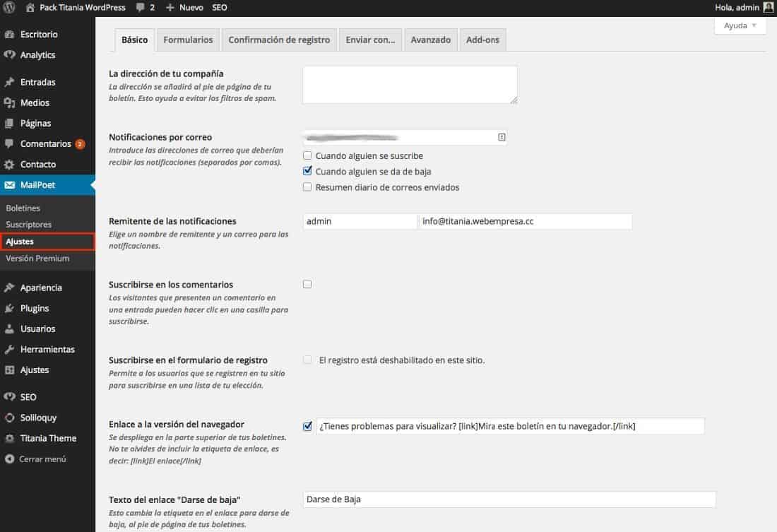Image resolution: width=777 pixels, height=532 pixels.
Task: Click Nuevo in the admin bar
Action: (191, 8)
